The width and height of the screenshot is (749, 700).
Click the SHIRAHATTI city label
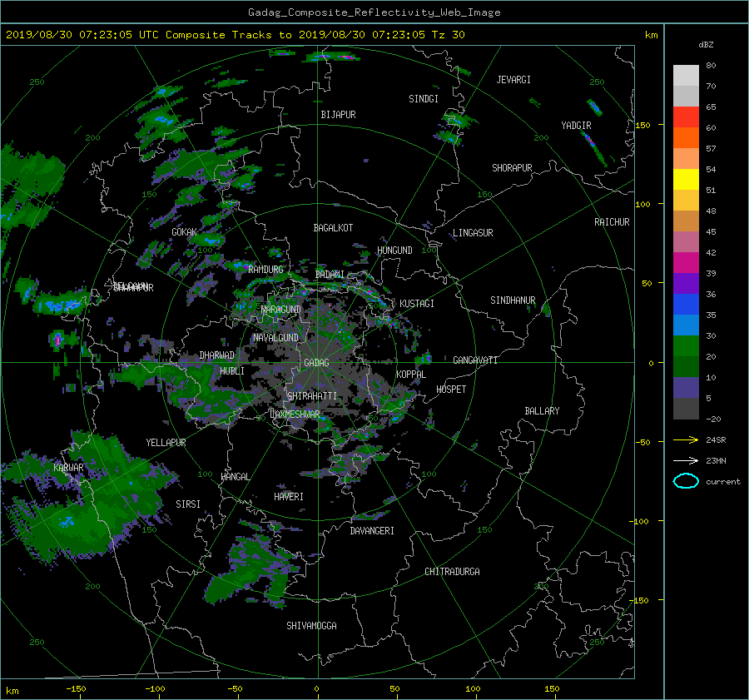click(312, 396)
